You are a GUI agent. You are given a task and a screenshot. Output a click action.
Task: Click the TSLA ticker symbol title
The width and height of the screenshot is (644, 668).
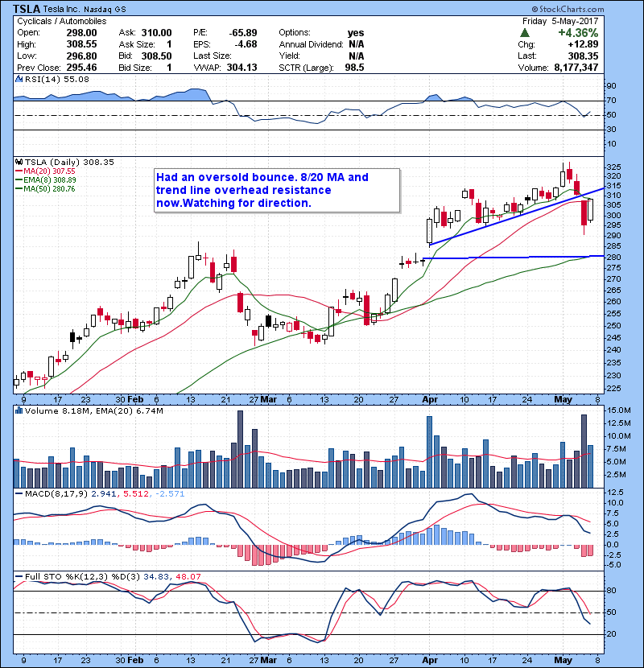pyautogui.click(x=27, y=9)
